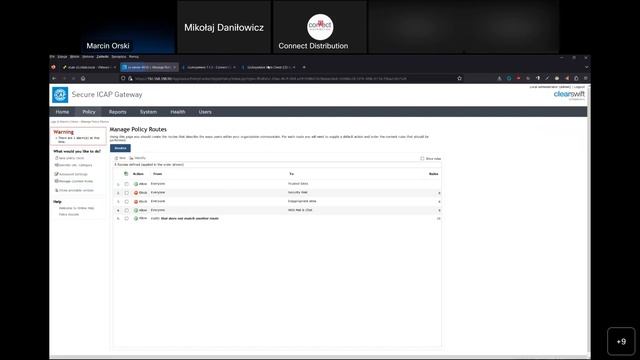Click the select-all icon in the table header
This screenshot has width=640, height=360.
126,174
